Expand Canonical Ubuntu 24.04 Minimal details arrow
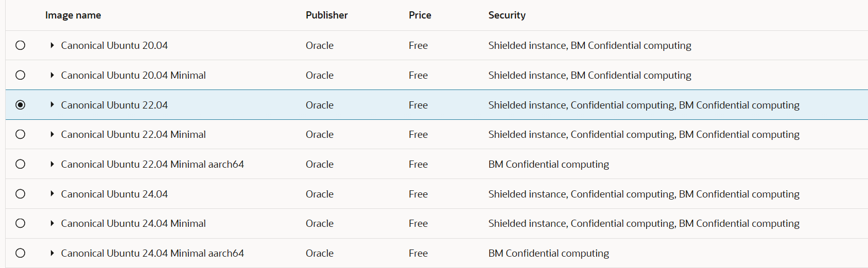The height and width of the screenshot is (268, 868). (x=52, y=223)
